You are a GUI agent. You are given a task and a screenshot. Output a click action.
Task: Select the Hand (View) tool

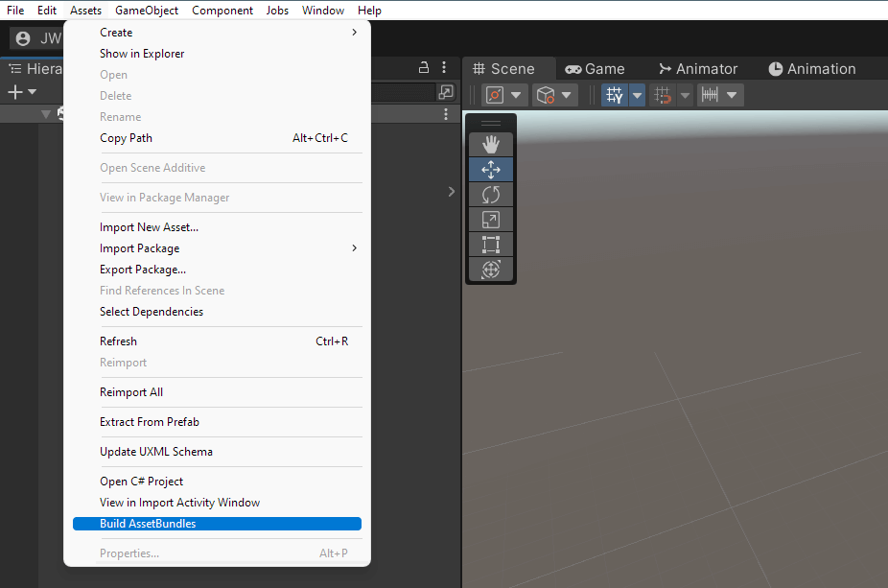coord(490,145)
